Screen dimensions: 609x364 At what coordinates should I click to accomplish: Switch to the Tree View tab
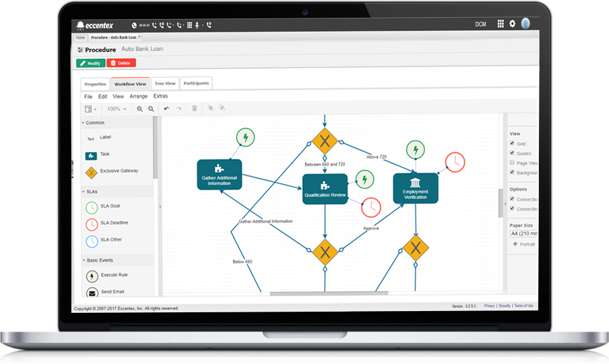pyautogui.click(x=165, y=83)
